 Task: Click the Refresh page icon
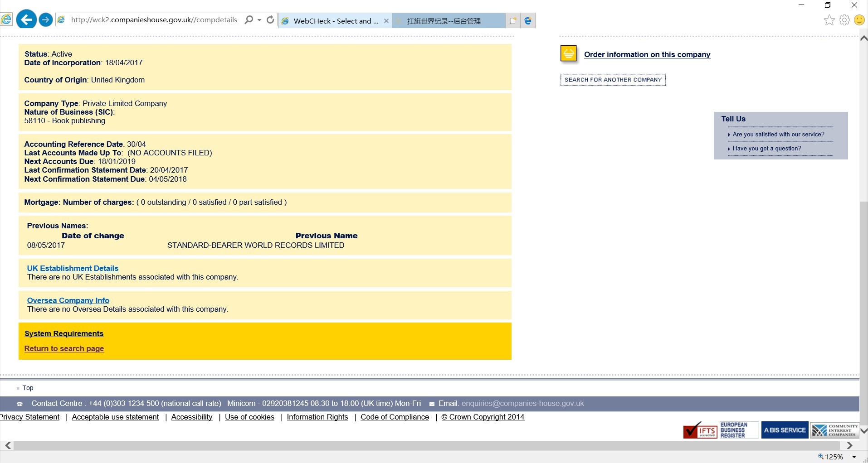(270, 19)
